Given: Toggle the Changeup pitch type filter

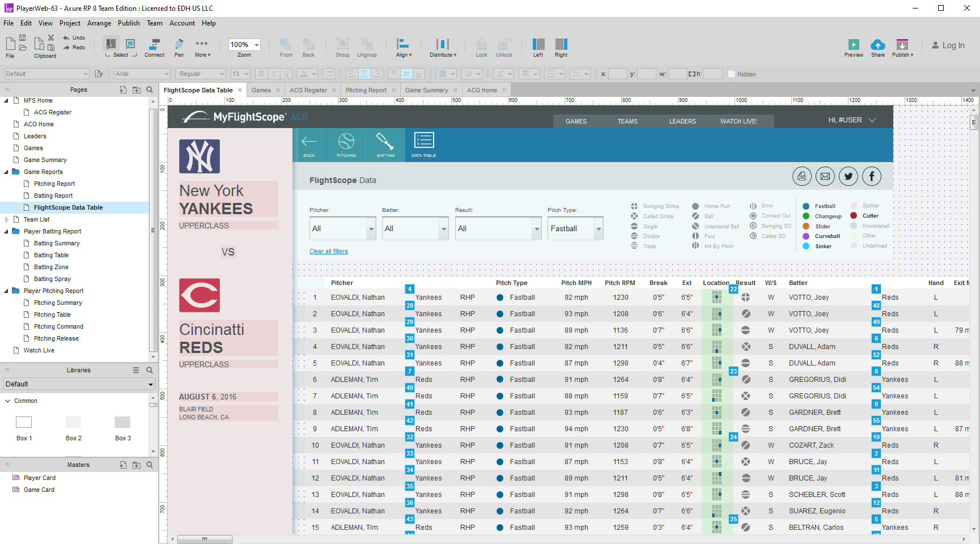Looking at the screenshot, I should point(806,216).
